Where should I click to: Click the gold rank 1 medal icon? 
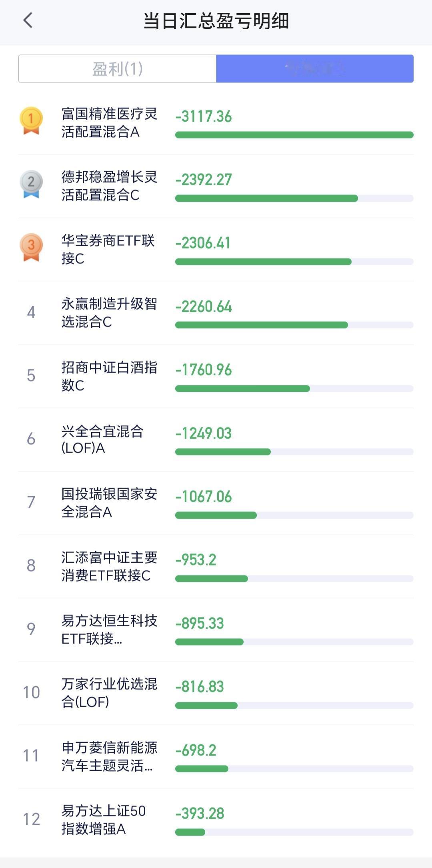31,120
